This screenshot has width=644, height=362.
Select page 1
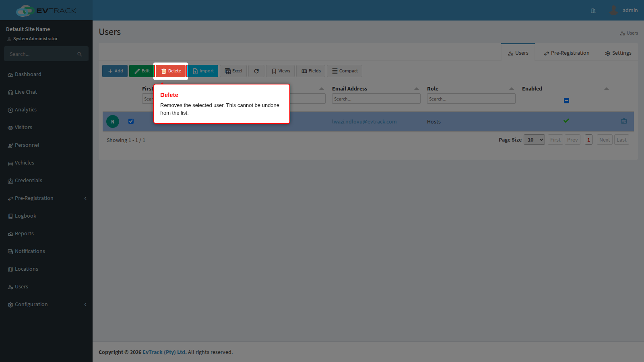[588, 140]
